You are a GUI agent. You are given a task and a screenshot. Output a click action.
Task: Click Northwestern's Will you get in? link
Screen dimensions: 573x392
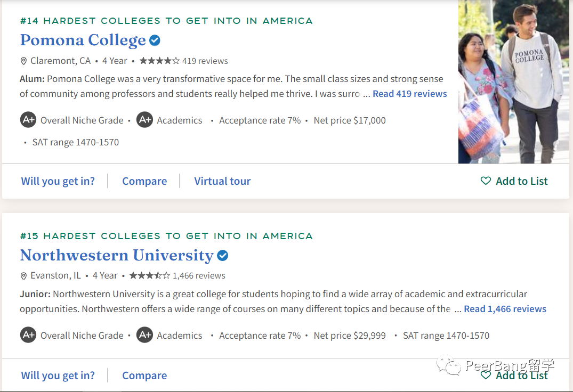point(58,375)
